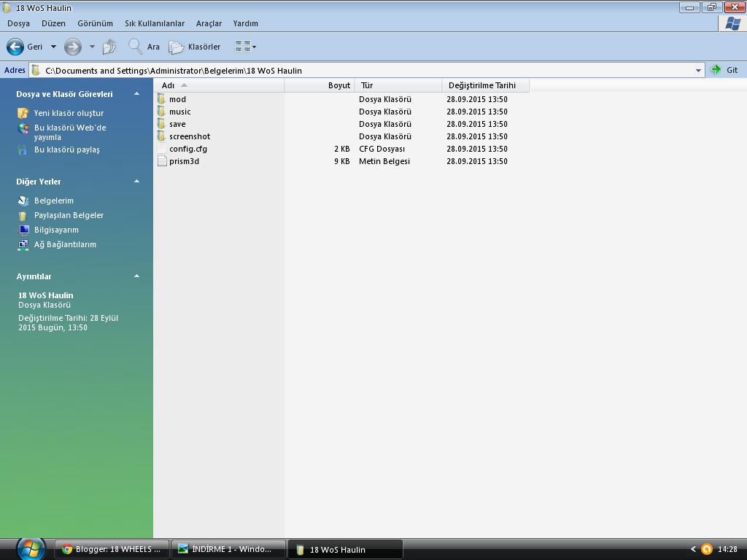Image resolution: width=747 pixels, height=560 pixels.
Task: Open the Yardım menu
Action: tap(245, 23)
